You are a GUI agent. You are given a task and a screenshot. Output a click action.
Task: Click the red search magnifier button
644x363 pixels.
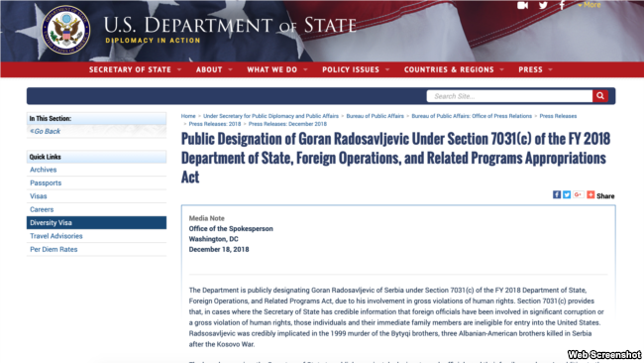[x=600, y=96]
